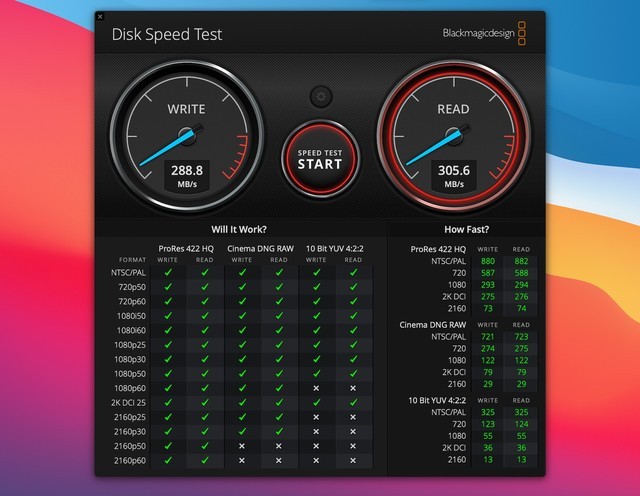Click the ProRes write checkmark in 2160p60 row
The height and width of the screenshot is (496, 640).
pyautogui.click(x=168, y=460)
